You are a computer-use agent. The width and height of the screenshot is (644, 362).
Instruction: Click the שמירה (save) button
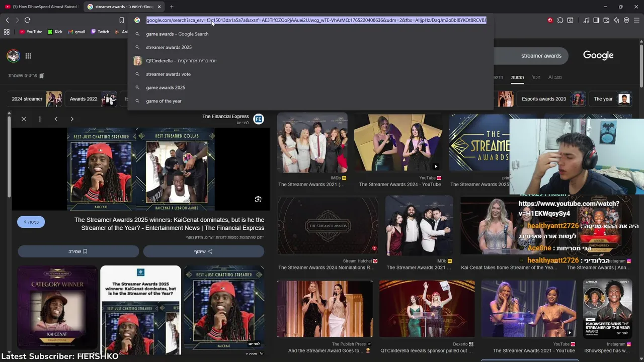pos(78,251)
